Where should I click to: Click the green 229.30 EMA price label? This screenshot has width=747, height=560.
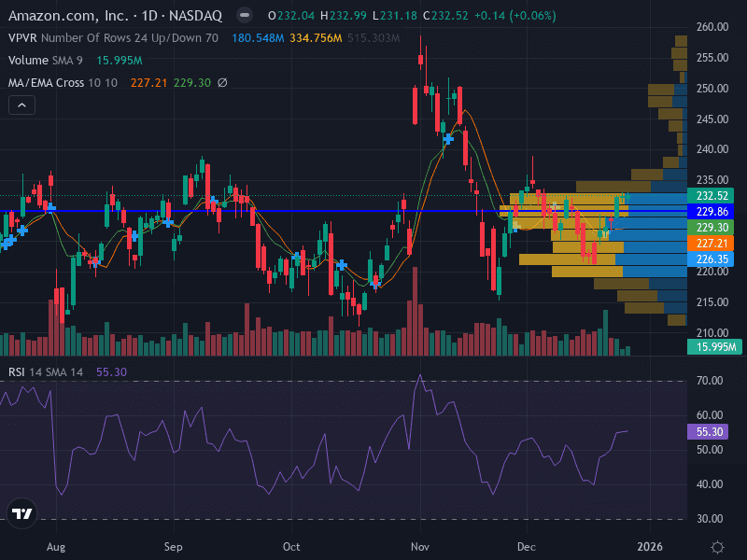tap(711, 227)
